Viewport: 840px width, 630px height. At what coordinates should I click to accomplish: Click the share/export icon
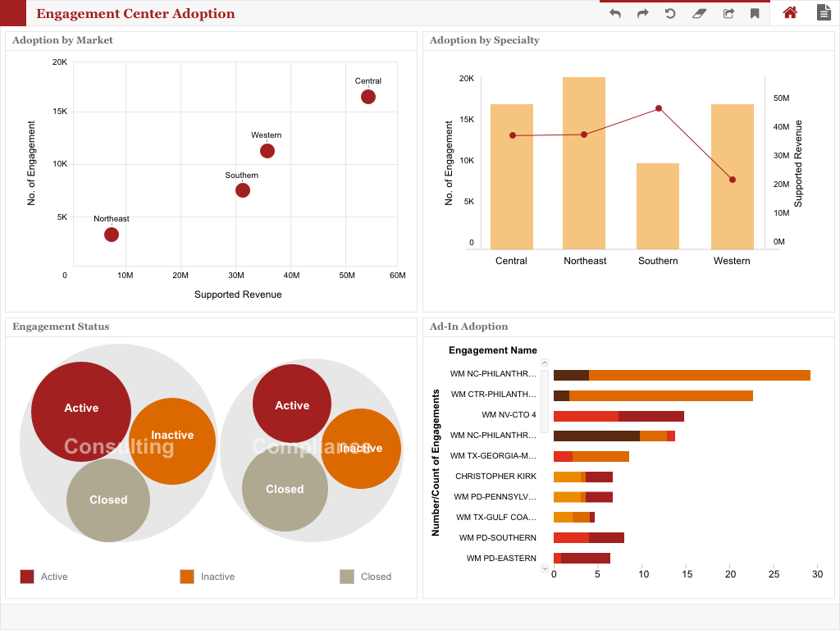click(728, 14)
